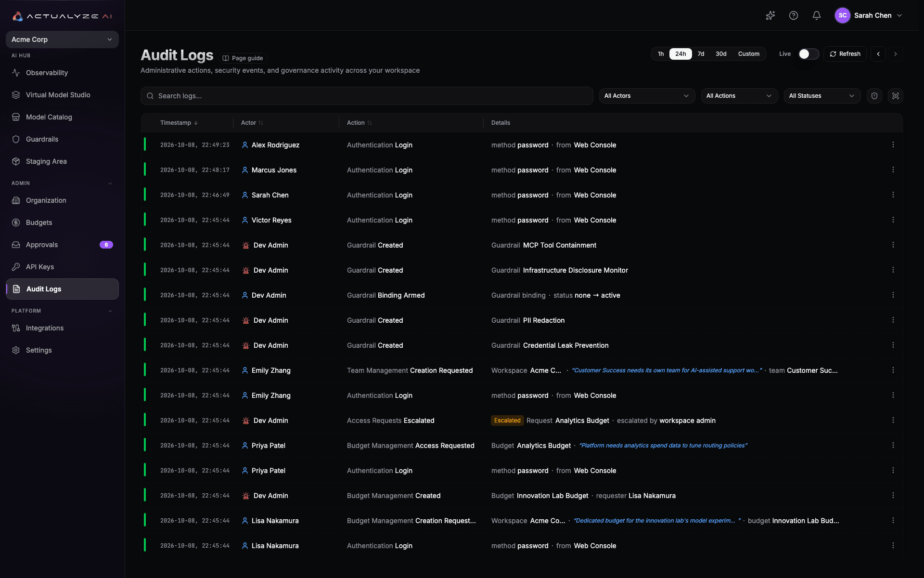
Task: Click the AI sparkles icon in header
Action: pos(770,15)
